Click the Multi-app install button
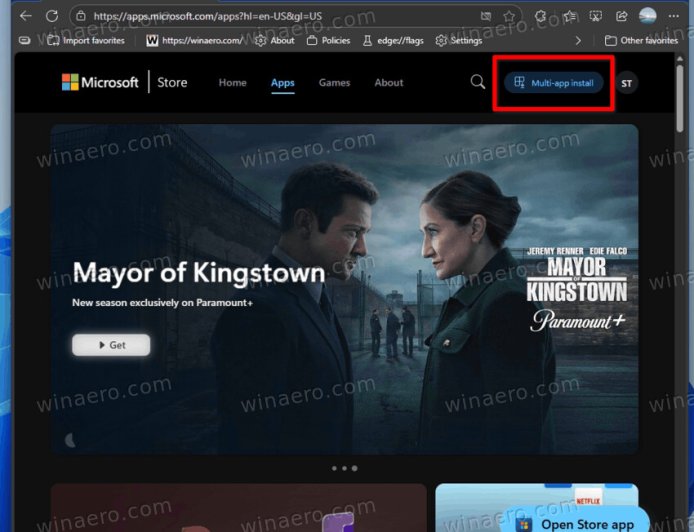 554,83
